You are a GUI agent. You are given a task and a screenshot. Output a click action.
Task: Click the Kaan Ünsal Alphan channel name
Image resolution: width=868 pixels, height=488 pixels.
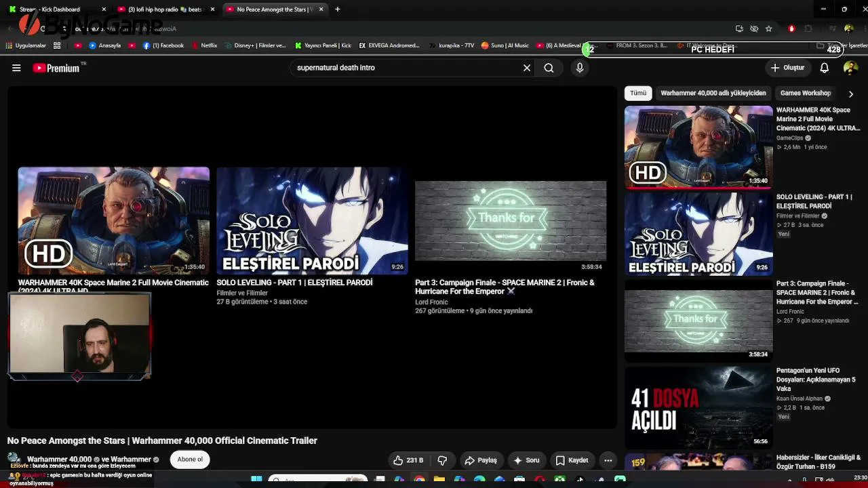800,399
